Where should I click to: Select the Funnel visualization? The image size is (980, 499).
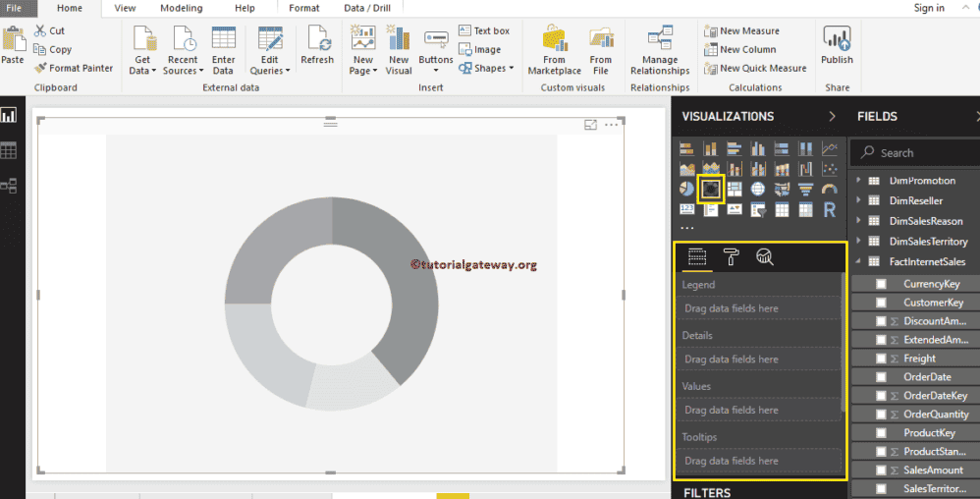[x=805, y=189]
